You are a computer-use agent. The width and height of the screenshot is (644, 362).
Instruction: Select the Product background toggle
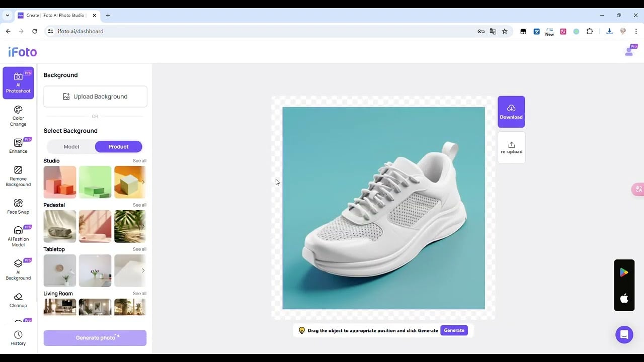(x=118, y=147)
